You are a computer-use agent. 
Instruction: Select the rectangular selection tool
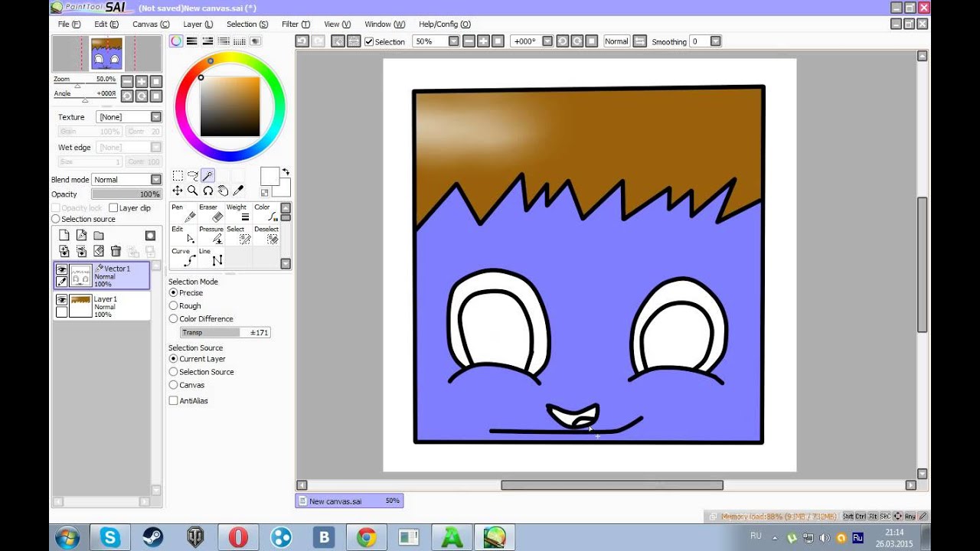pyautogui.click(x=178, y=176)
